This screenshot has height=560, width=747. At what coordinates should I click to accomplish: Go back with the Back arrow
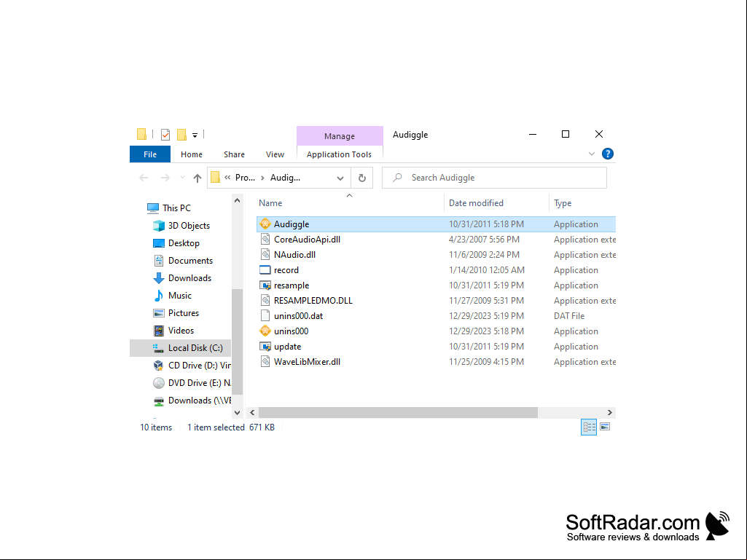click(x=144, y=178)
